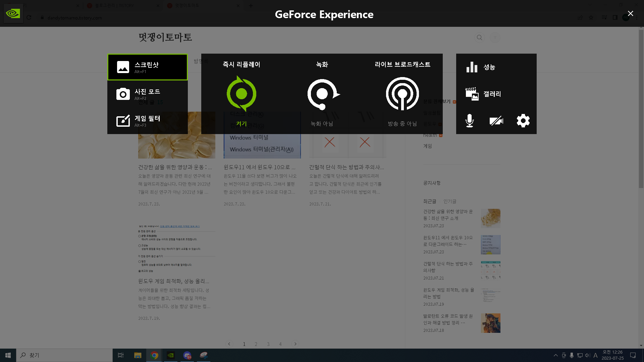
Task: Open File Explorer from the taskbar
Action: pyautogui.click(x=138, y=355)
